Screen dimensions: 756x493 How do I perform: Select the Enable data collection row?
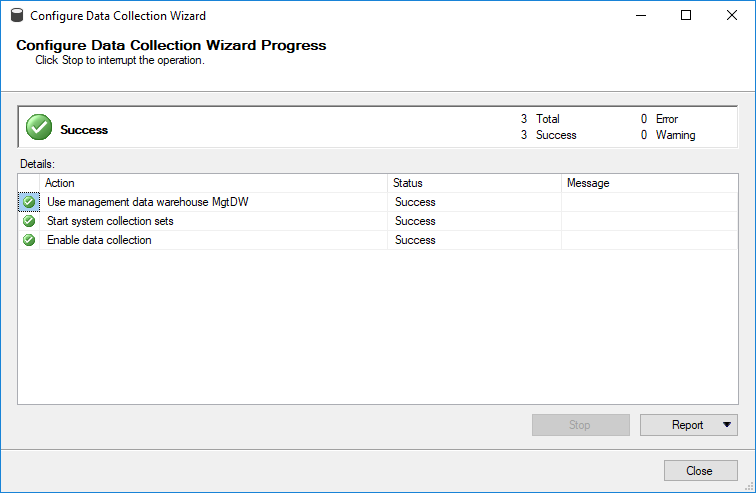point(378,240)
